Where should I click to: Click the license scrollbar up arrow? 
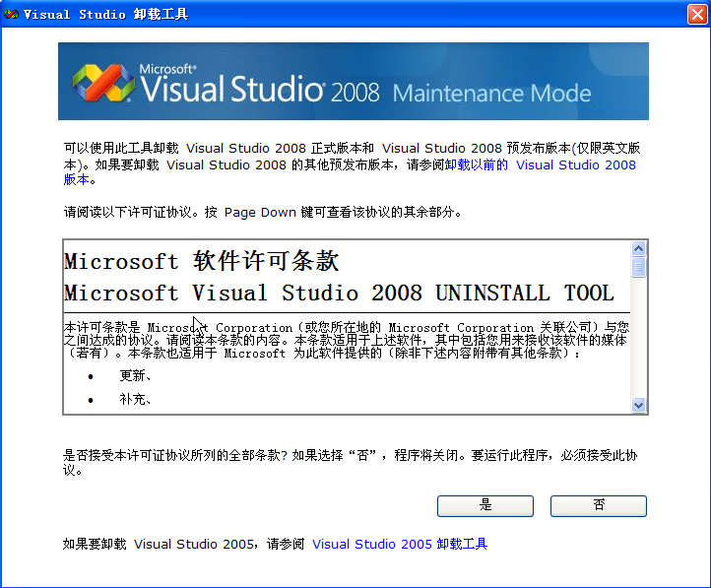pyautogui.click(x=638, y=248)
